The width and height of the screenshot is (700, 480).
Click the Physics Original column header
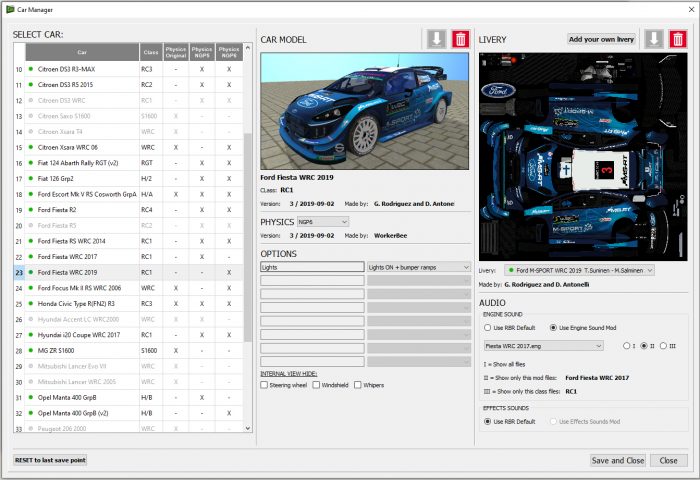(176, 52)
